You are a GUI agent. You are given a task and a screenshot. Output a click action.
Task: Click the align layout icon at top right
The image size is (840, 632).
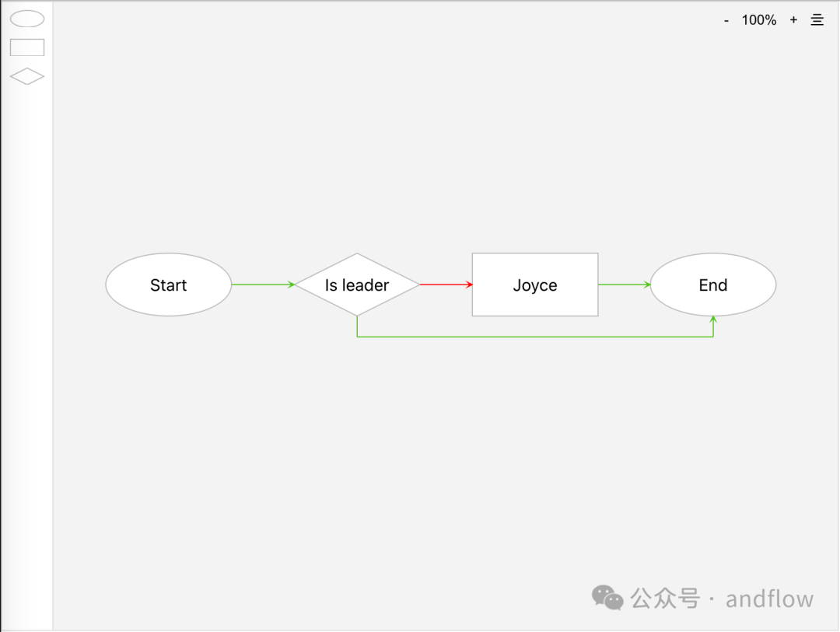click(817, 20)
